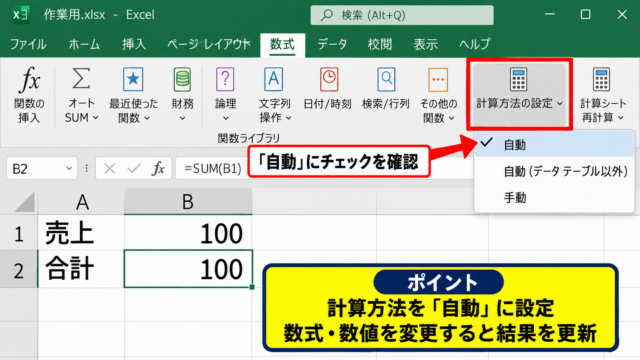Image resolution: width=640 pixels, height=360 pixels.
Task: Select column A header
Action: (x=82, y=202)
